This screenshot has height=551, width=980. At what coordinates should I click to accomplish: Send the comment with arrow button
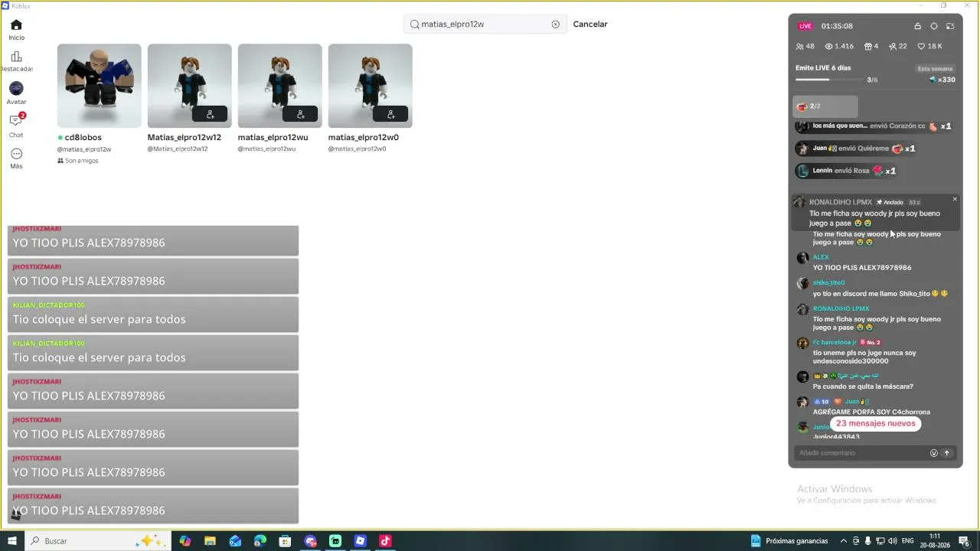coord(947,453)
